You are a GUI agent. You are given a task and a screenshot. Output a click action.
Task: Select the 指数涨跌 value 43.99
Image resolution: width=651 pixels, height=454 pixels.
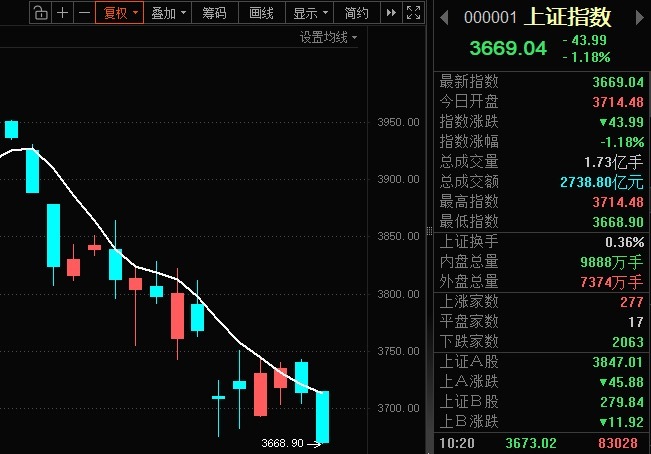tap(622, 122)
